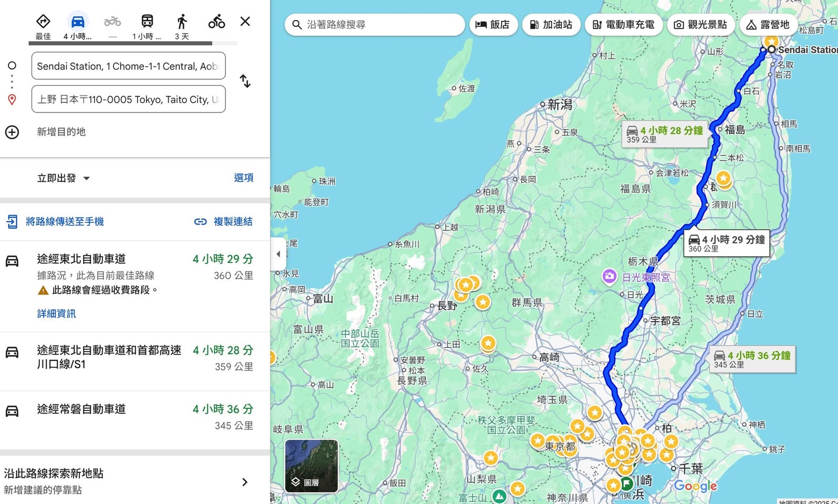Show 加油站 gas stations along route
The height and width of the screenshot is (504, 838).
[x=551, y=25]
